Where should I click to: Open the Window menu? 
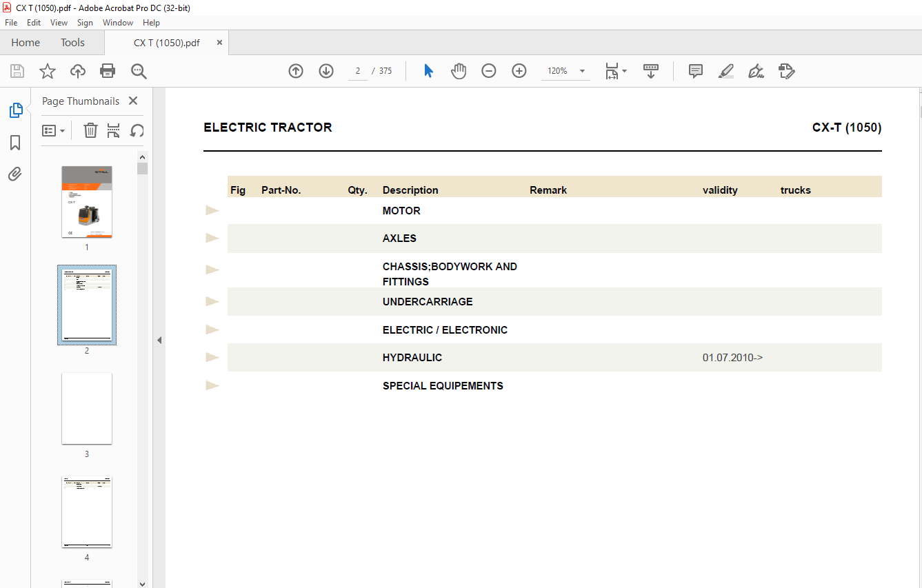pos(118,23)
